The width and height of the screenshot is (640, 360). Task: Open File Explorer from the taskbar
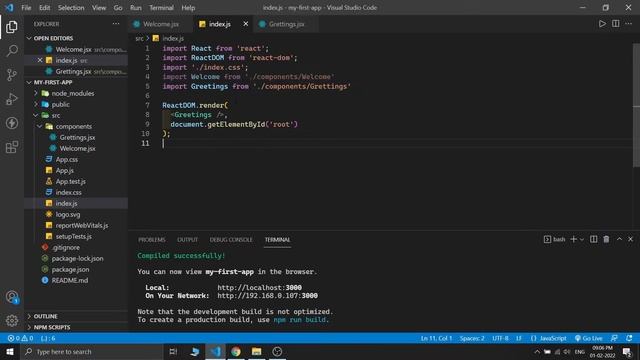[256, 351]
